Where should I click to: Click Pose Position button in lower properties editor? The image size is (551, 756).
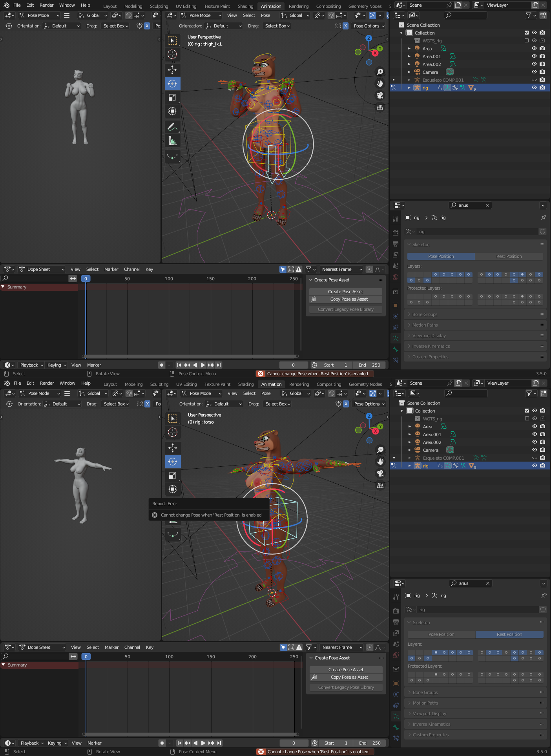pos(441,634)
